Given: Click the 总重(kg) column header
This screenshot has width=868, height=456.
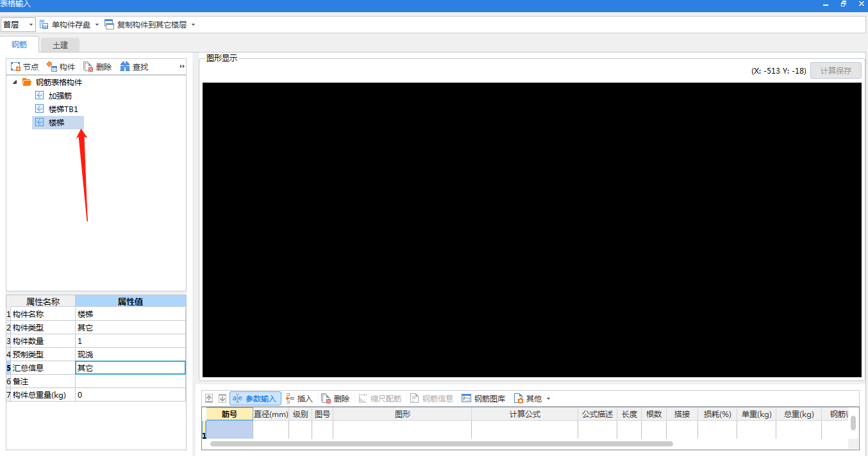Looking at the screenshot, I should pos(799,414).
